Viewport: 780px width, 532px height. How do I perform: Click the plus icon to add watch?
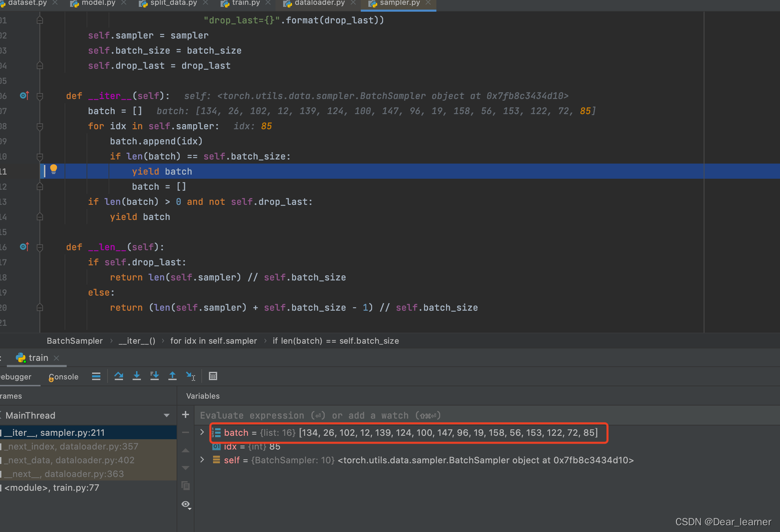tap(186, 414)
